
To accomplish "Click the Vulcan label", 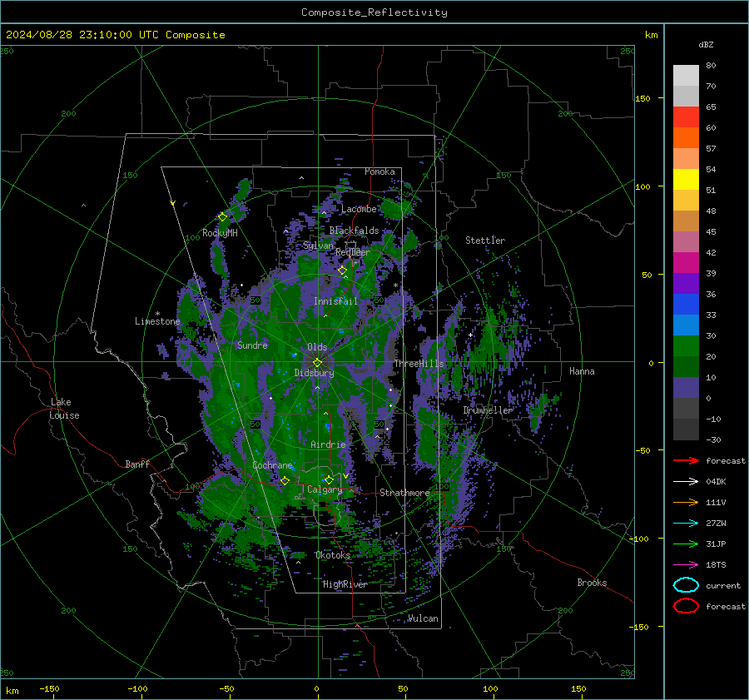I will coord(423,618).
